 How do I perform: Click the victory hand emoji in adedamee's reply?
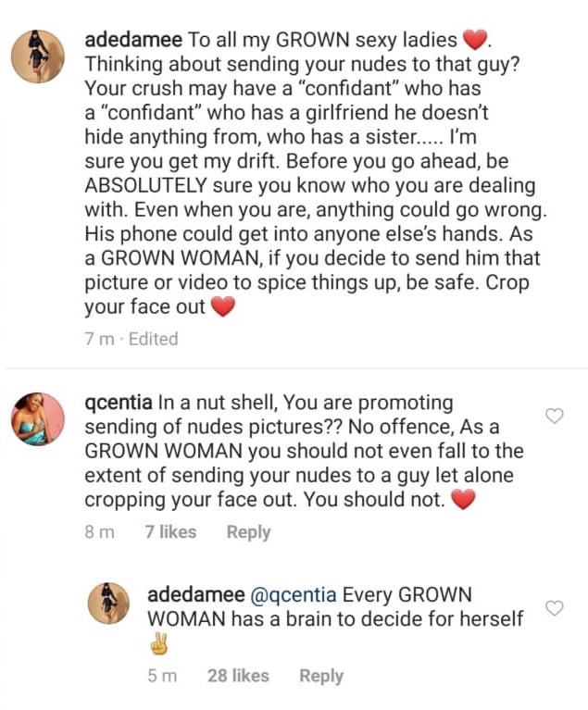(159, 644)
